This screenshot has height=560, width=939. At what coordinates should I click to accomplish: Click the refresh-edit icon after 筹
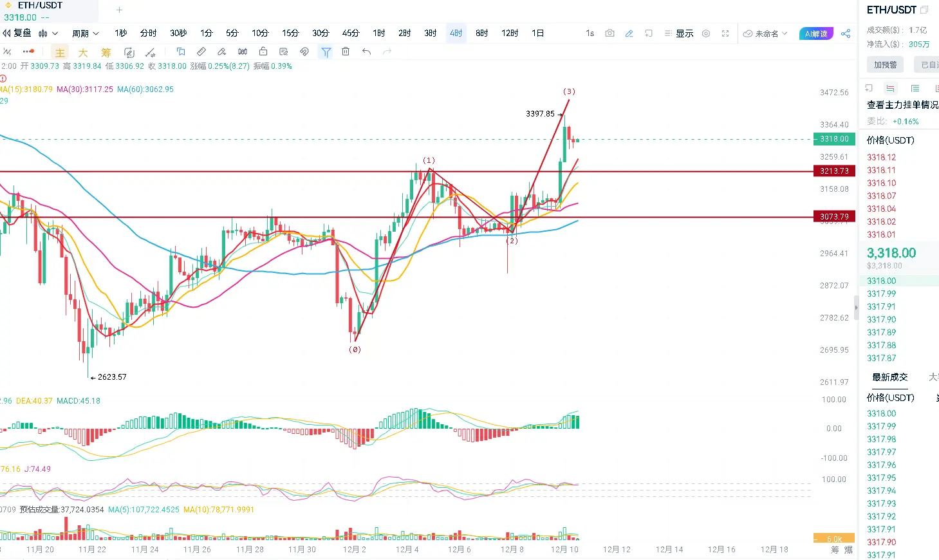129,52
